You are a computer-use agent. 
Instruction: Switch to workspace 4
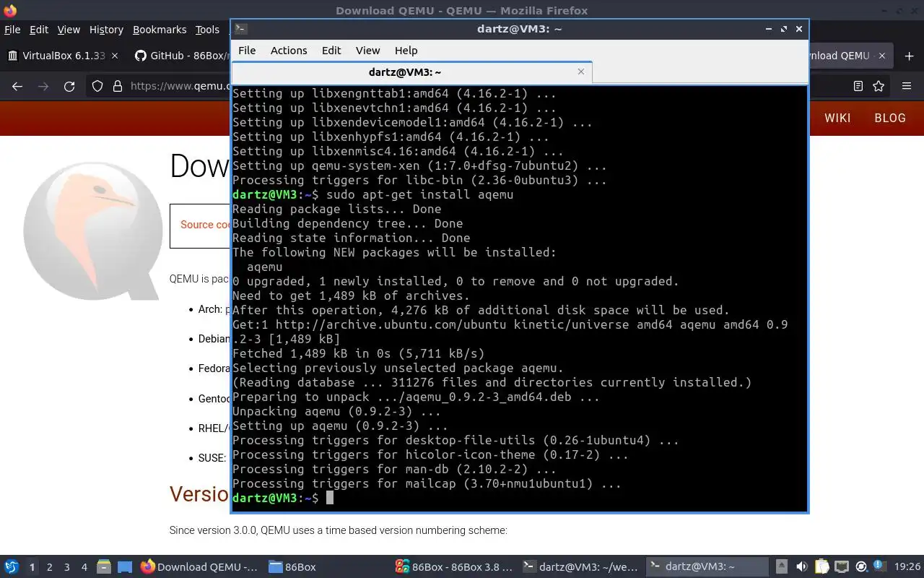point(84,567)
